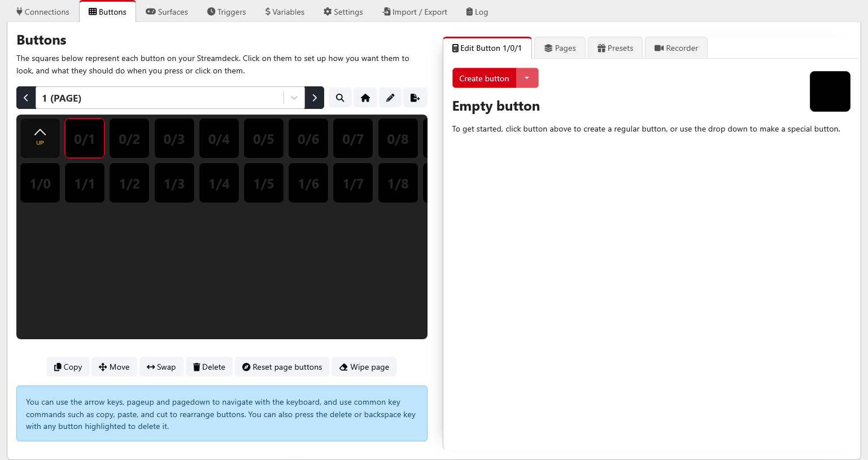Expand the Create button dropdown arrow

(527, 78)
